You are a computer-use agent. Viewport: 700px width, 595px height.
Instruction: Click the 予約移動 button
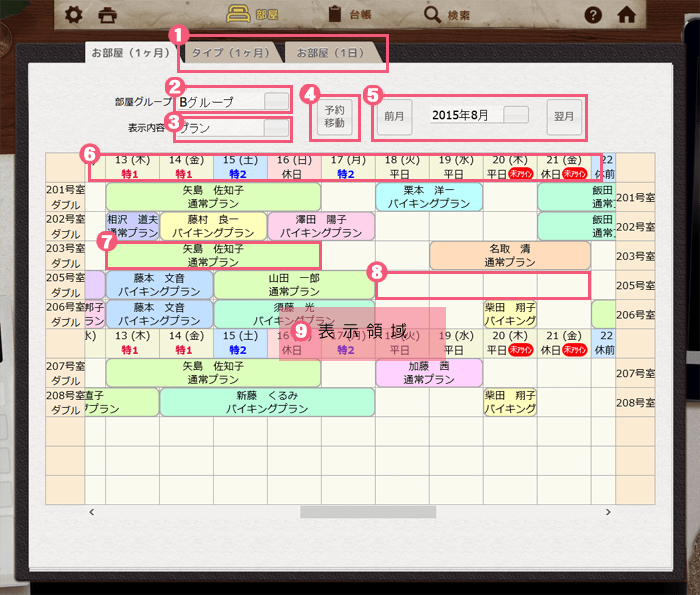pos(334,116)
